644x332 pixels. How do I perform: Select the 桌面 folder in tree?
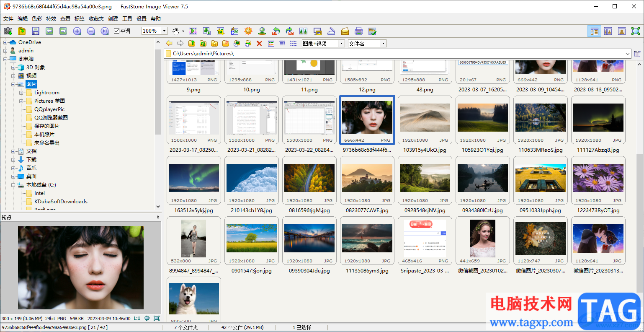pyautogui.click(x=31, y=176)
